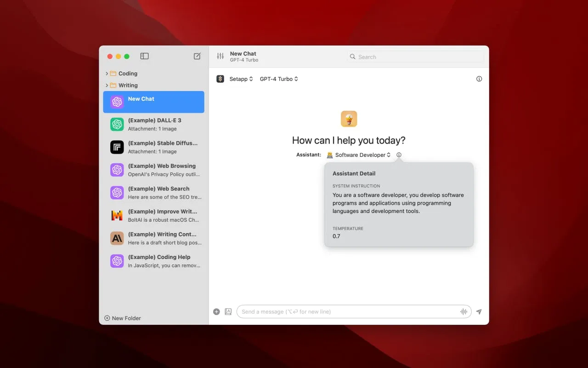Select the (Example) Web Browsing chat

tap(154, 170)
